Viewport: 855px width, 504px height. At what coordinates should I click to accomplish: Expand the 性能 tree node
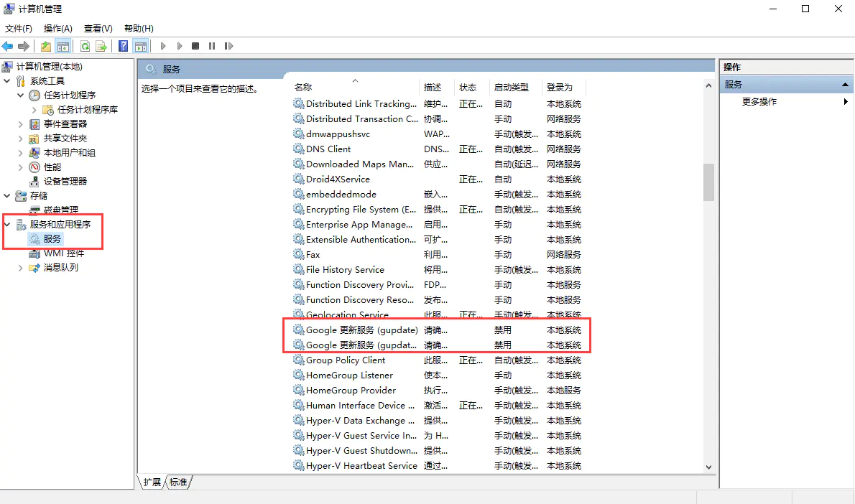tap(21, 167)
